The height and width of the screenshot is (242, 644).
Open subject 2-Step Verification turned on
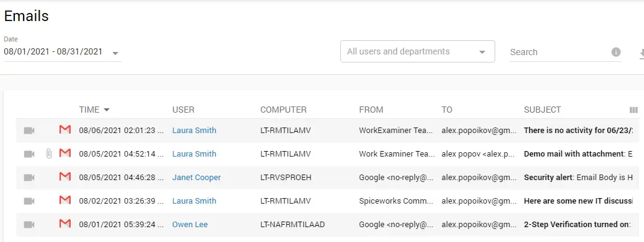[576, 225]
